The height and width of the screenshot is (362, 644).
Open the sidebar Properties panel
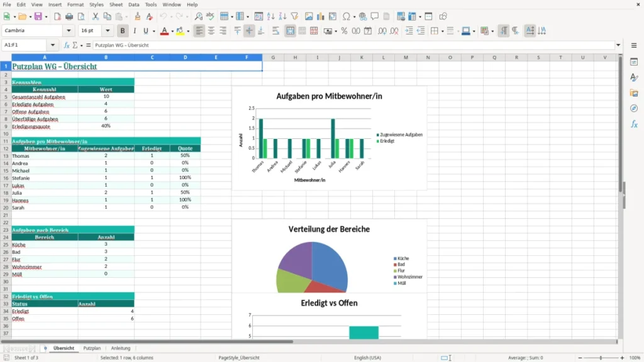click(634, 62)
